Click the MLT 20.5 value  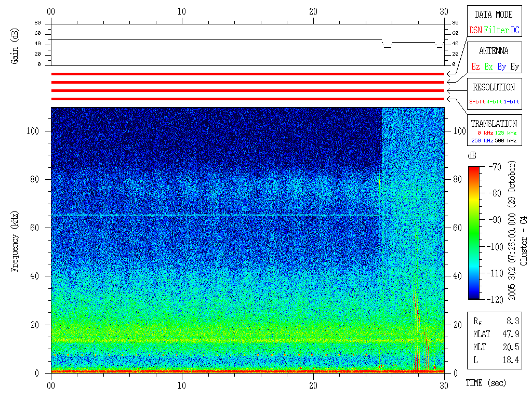[511, 347]
